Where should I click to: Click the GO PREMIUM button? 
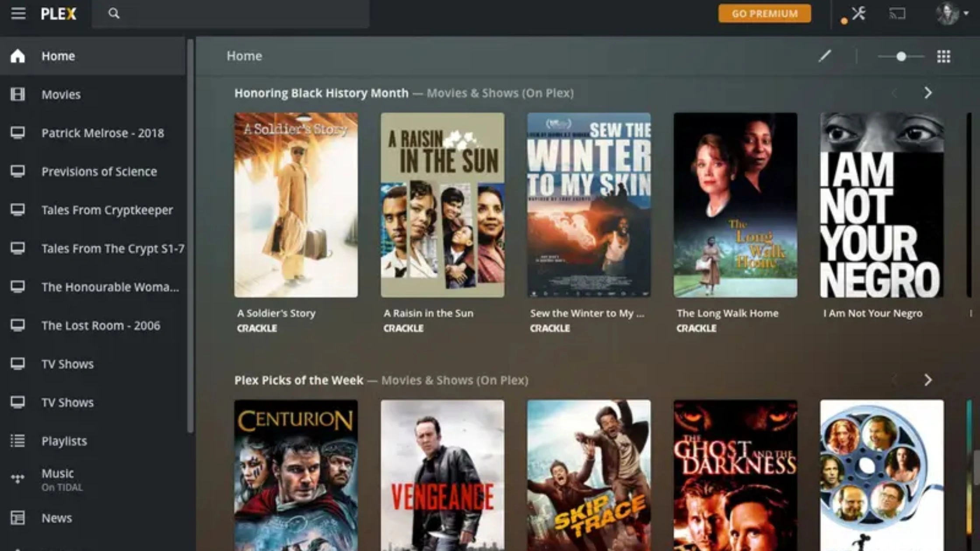[765, 13]
